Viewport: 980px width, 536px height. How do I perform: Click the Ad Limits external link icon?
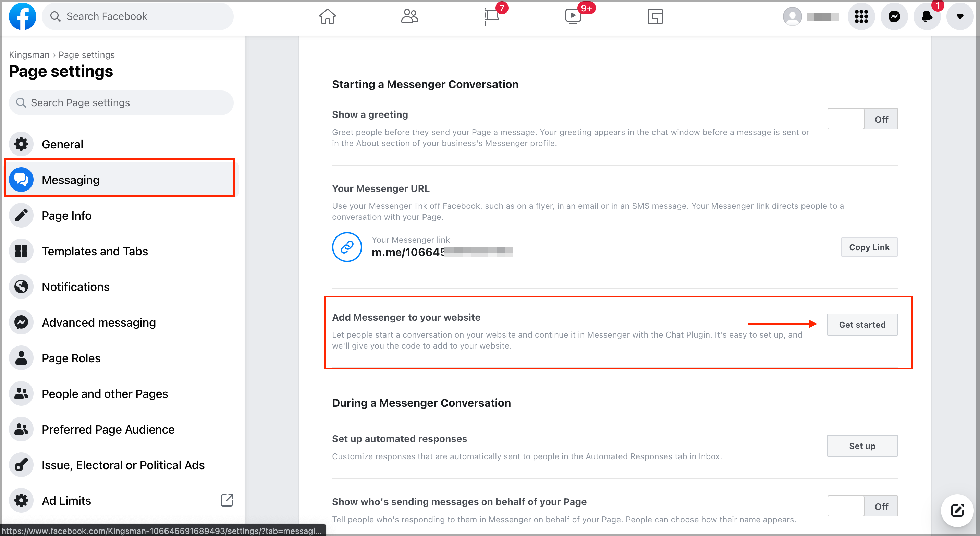(x=227, y=500)
